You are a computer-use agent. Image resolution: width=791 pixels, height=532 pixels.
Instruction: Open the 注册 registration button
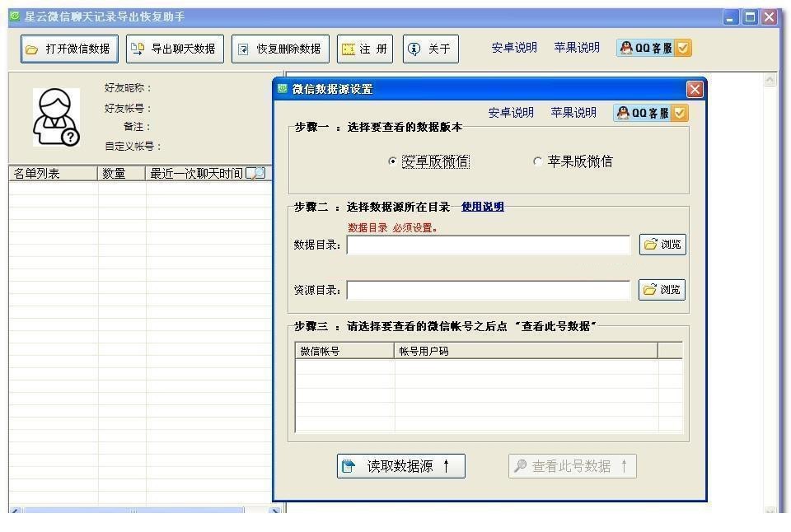pyautogui.click(x=365, y=49)
